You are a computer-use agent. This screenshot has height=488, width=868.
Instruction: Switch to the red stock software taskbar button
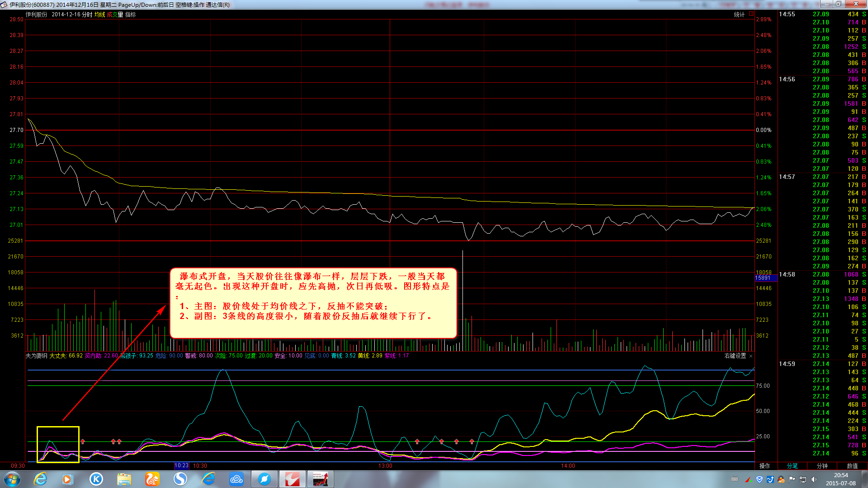[x=292, y=479]
